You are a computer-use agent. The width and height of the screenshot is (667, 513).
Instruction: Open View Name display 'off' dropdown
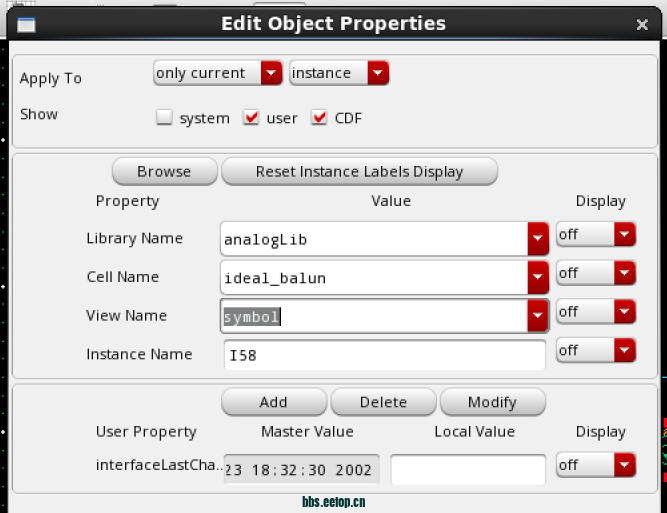click(x=596, y=311)
